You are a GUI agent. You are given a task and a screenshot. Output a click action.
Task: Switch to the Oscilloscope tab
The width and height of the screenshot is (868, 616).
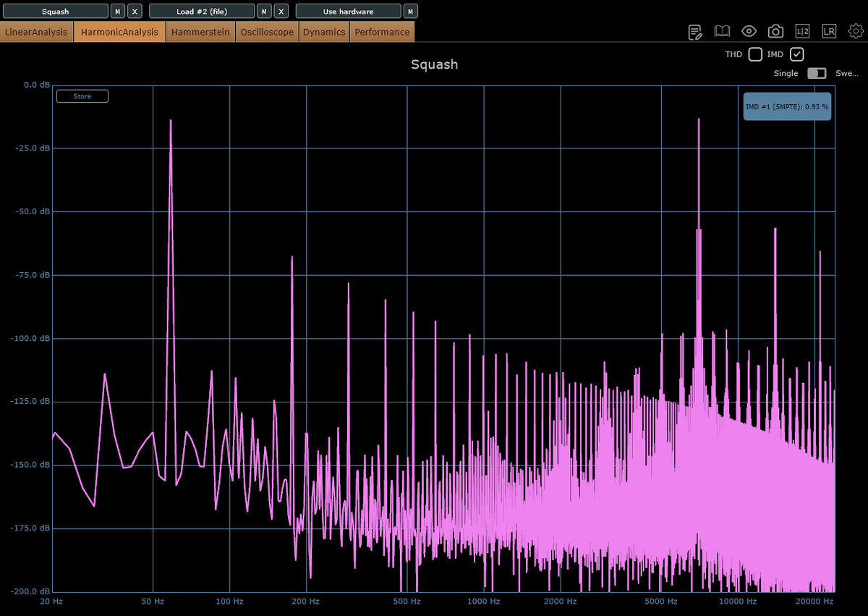pos(267,32)
